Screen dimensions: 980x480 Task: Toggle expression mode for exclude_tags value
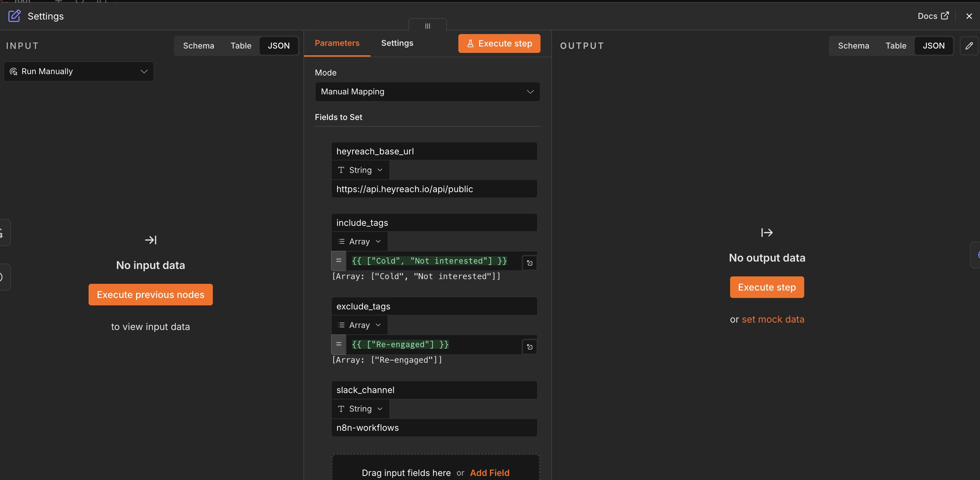tap(338, 344)
